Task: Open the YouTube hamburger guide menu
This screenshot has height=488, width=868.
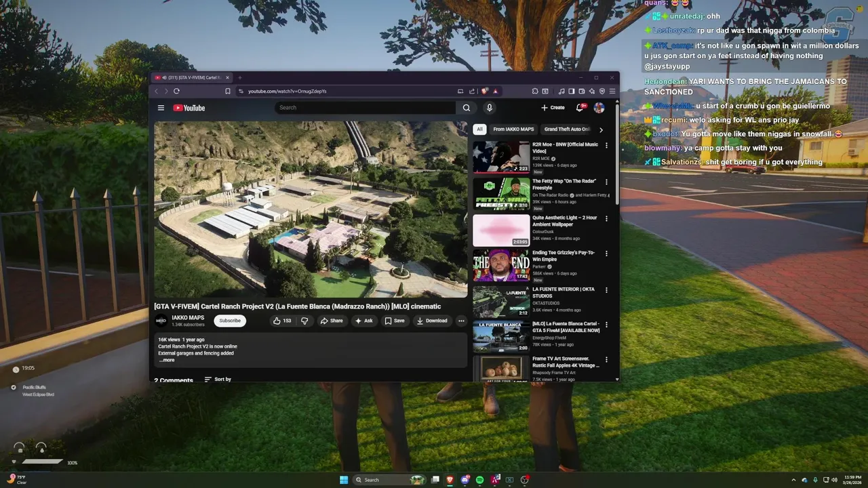Action: (x=161, y=108)
